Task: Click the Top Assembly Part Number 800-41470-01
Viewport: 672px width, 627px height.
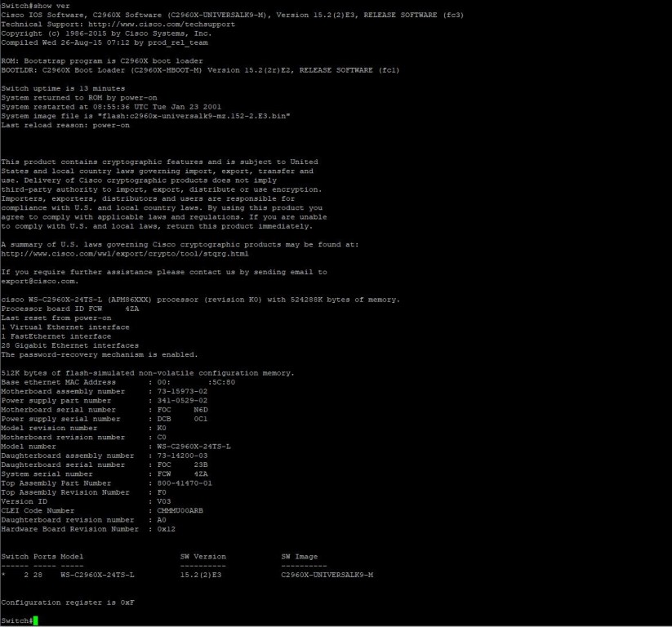Action: (x=185, y=483)
